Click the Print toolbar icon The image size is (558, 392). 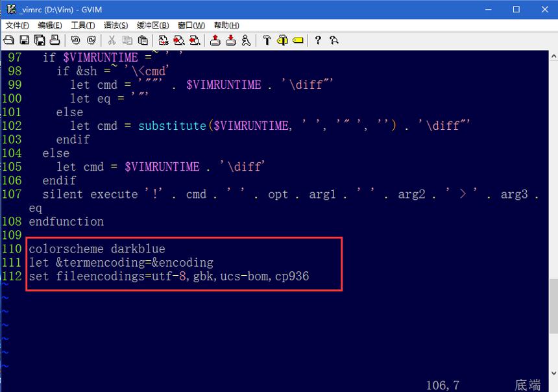coord(55,40)
